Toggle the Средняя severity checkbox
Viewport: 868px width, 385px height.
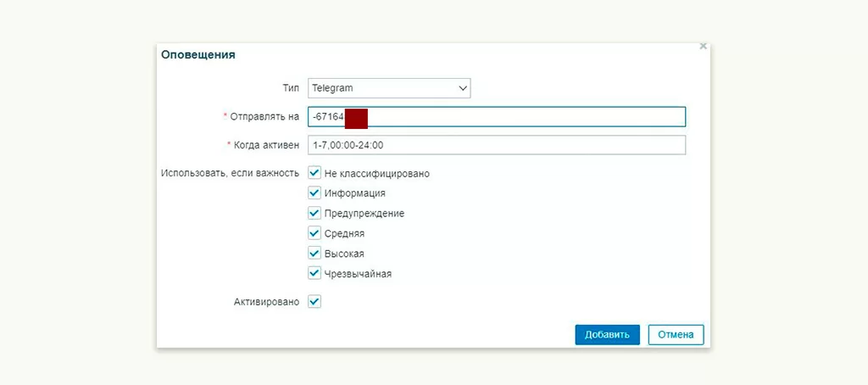[x=314, y=233]
